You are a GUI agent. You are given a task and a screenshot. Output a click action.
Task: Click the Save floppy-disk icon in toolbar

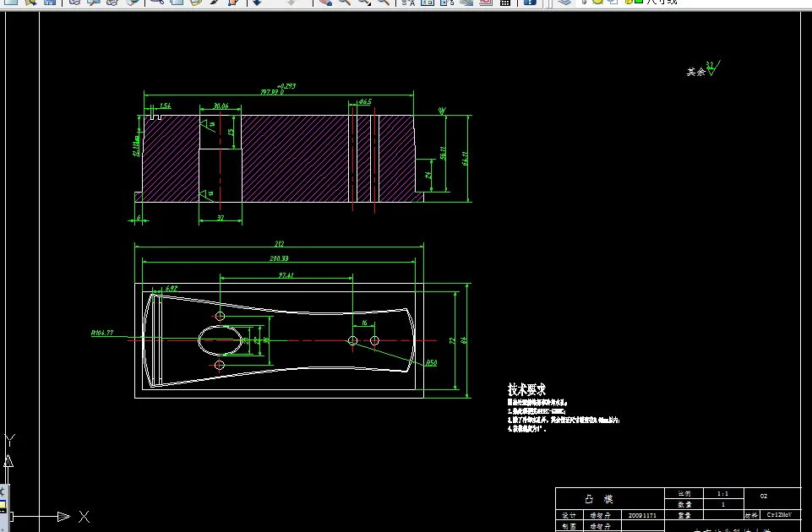(x=50, y=2)
